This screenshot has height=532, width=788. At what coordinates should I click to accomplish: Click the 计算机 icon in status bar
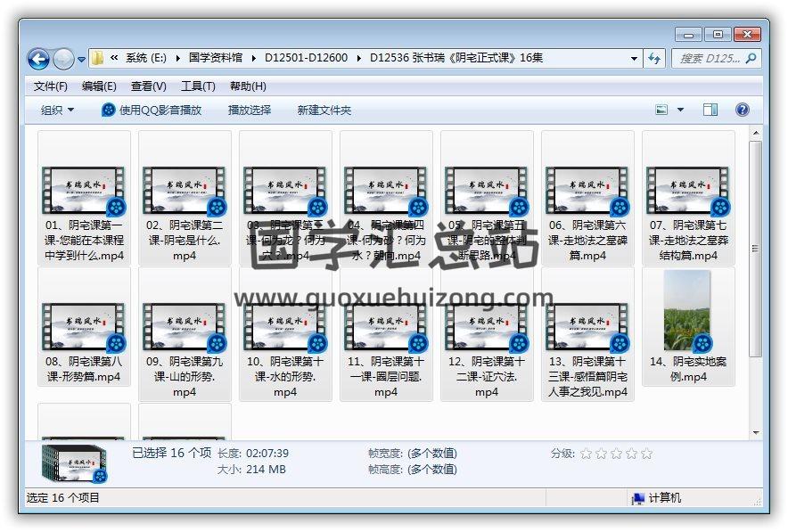(x=638, y=498)
